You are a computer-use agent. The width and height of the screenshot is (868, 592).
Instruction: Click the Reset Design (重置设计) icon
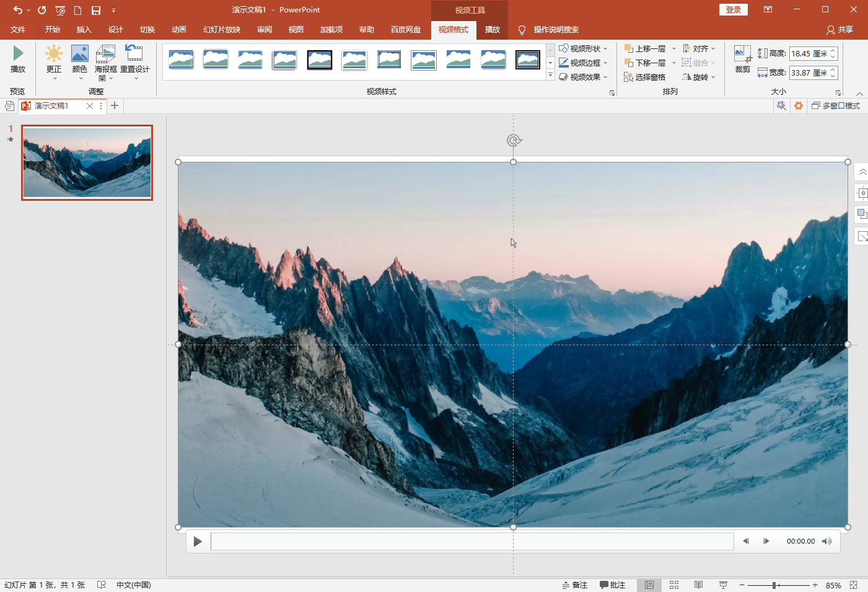click(x=134, y=54)
